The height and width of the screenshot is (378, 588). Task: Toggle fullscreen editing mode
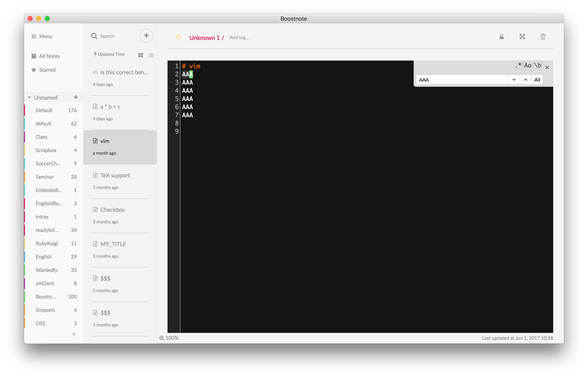pos(522,37)
